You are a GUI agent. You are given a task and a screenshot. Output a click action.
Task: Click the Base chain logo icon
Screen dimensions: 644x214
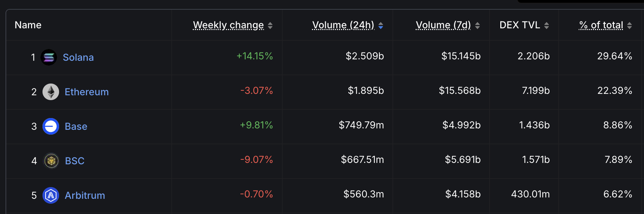(51, 126)
